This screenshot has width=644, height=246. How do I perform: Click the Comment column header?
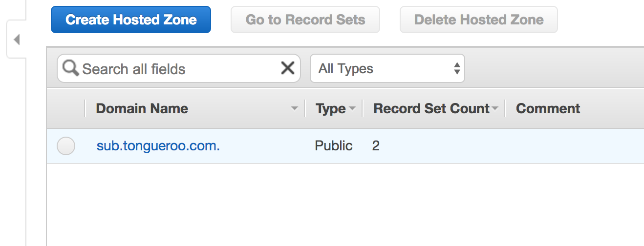tap(548, 108)
